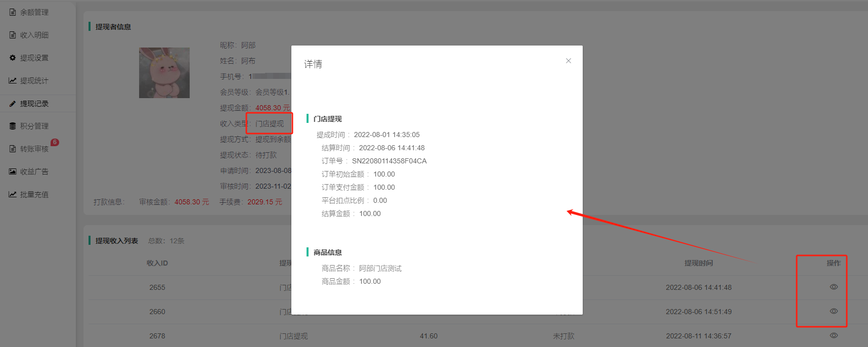The height and width of the screenshot is (347, 868).
Task: Click 提现金额 value 4058.30 元
Action: [x=273, y=108]
